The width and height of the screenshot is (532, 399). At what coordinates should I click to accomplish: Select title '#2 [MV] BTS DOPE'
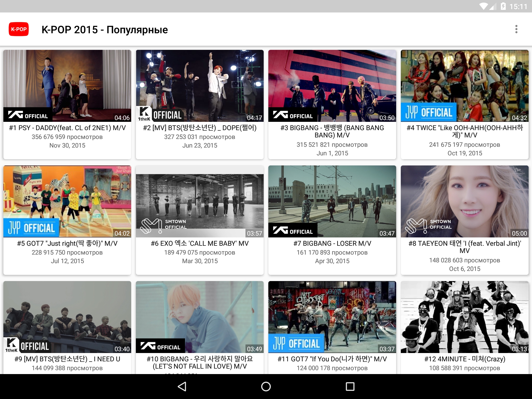(x=200, y=128)
